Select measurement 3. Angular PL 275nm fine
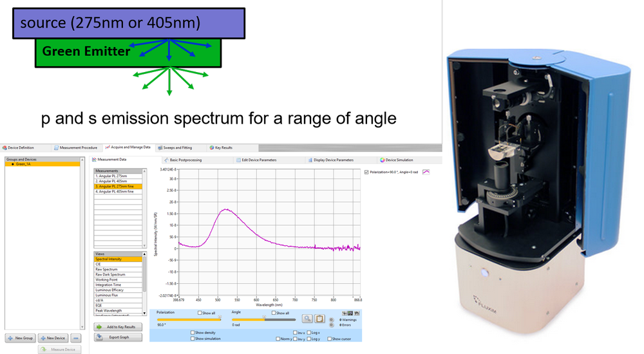The height and width of the screenshot is (354, 644). (118, 187)
